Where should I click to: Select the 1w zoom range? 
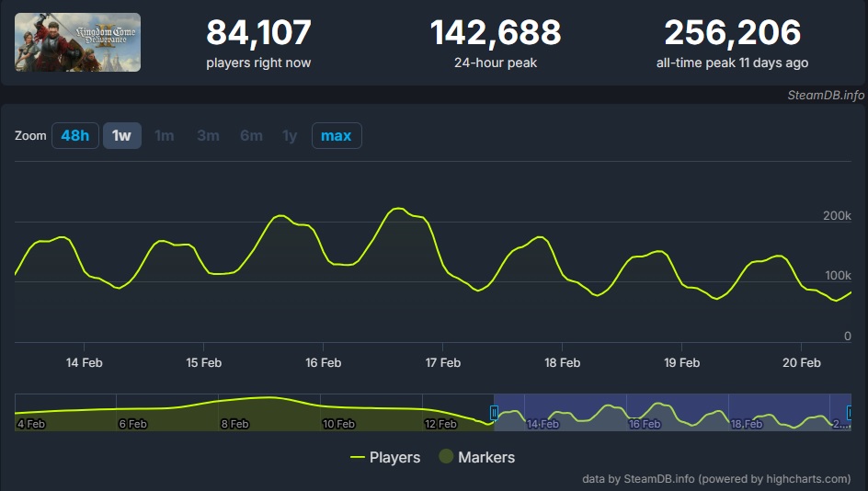[x=121, y=135]
